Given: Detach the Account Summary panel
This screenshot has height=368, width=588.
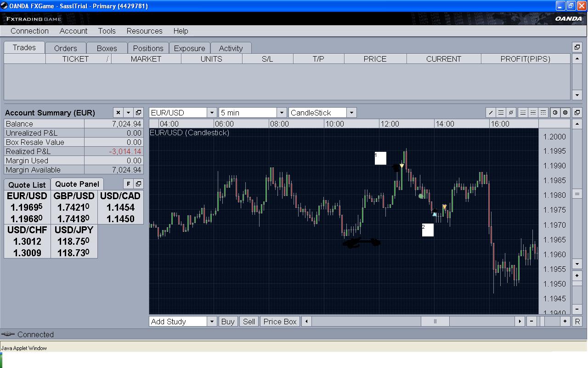Looking at the screenshot, I should coord(138,113).
